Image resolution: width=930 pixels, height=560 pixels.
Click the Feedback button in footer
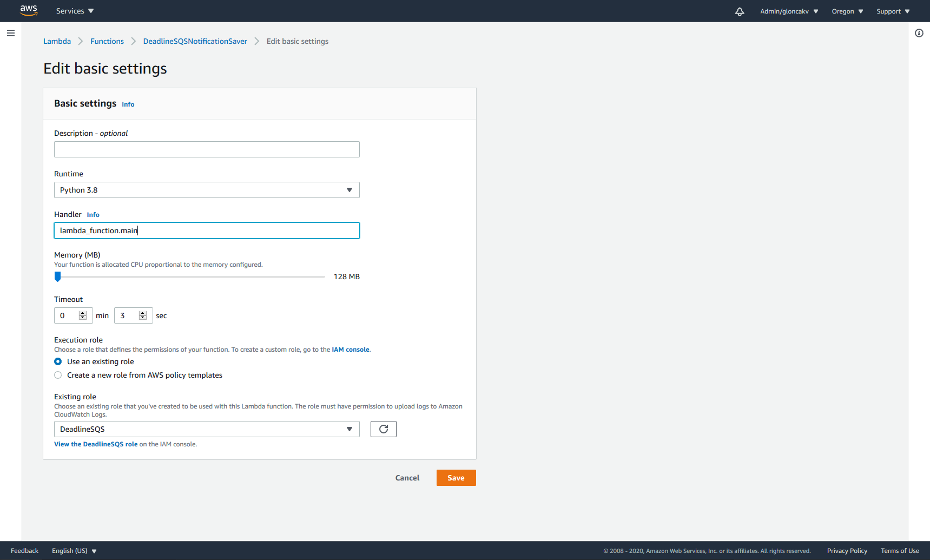pyautogui.click(x=24, y=551)
